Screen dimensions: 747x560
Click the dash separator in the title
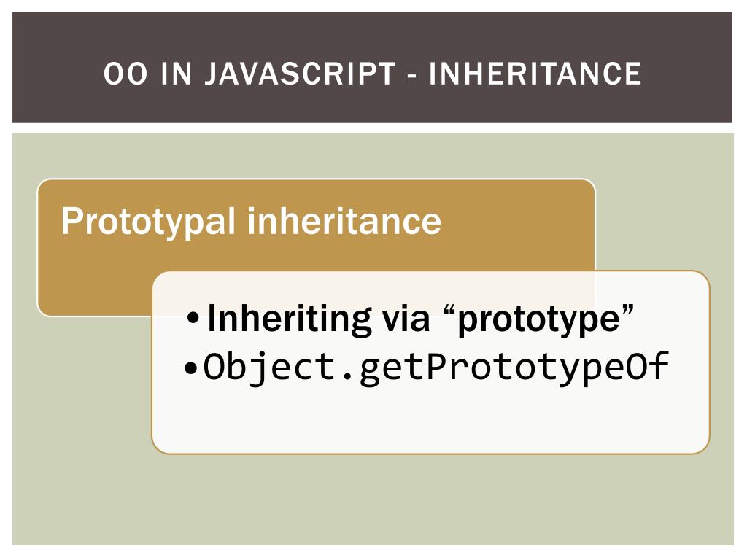[413, 76]
